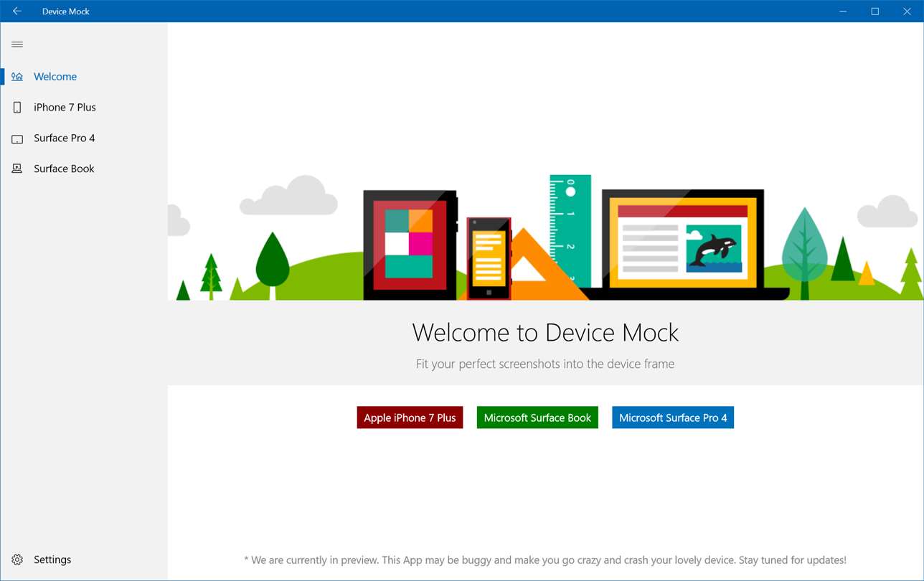Click the preview disclaimer text at bottom

click(545, 559)
